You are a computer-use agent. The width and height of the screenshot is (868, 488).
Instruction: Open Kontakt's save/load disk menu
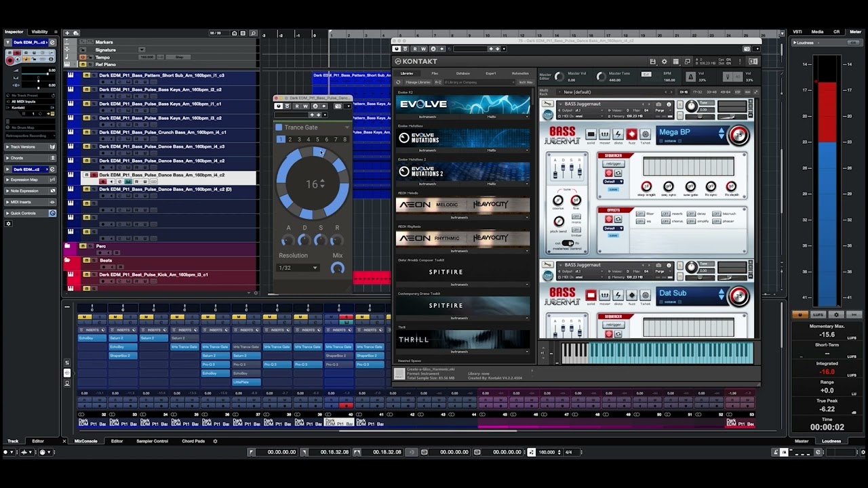[652, 62]
